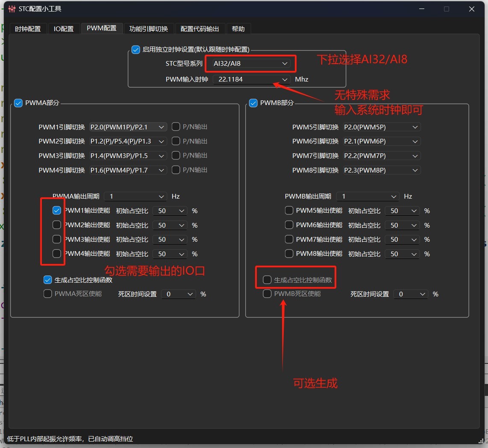Screen dimensions: 488x448
Task: Click the STC app icon in title bar
Action: point(12,9)
